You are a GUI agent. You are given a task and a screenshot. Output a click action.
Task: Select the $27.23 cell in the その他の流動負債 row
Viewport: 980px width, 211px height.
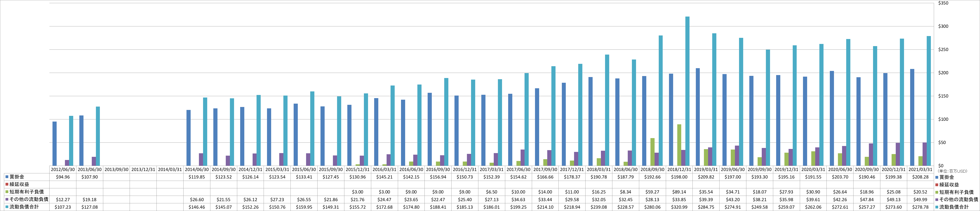(x=277, y=200)
